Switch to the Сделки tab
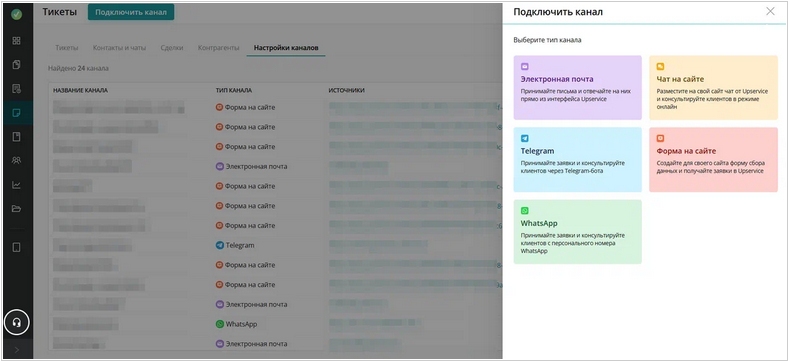 [172, 48]
